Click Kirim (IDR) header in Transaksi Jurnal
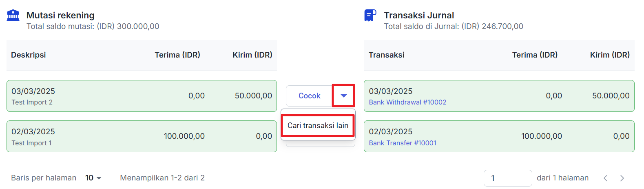The image size is (644, 189). [x=610, y=55]
